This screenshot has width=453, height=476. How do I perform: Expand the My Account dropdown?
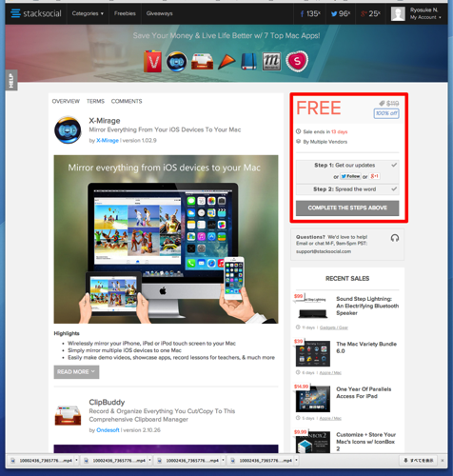pyautogui.click(x=425, y=17)
